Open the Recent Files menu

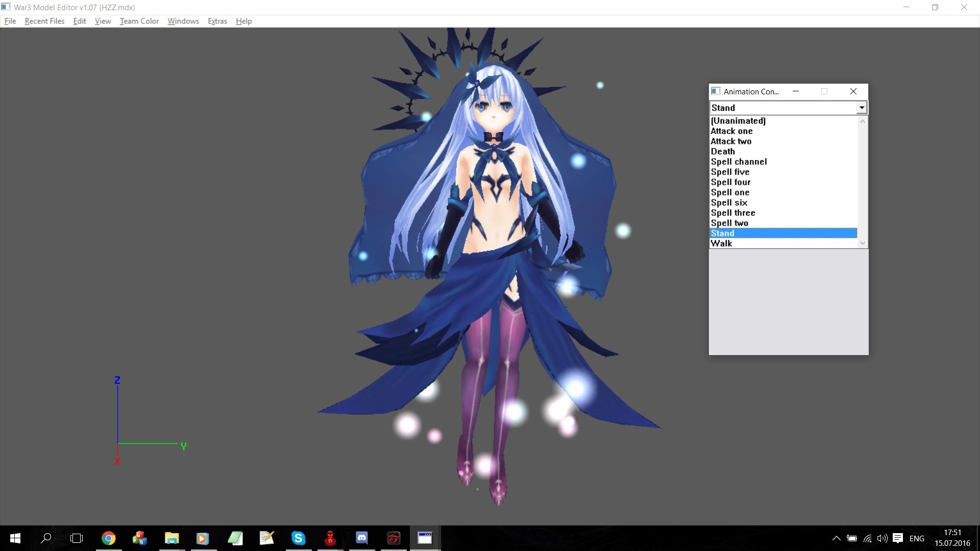(x=44, y=21)
